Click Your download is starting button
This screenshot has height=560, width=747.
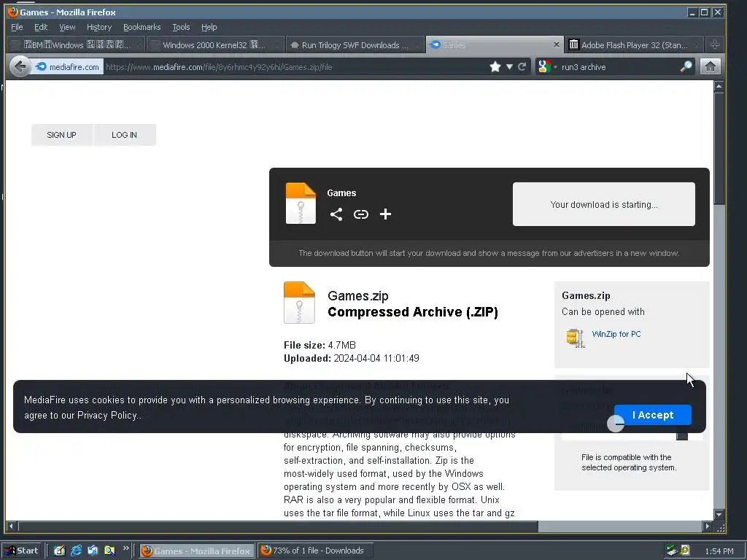click(x=603, y=204)
